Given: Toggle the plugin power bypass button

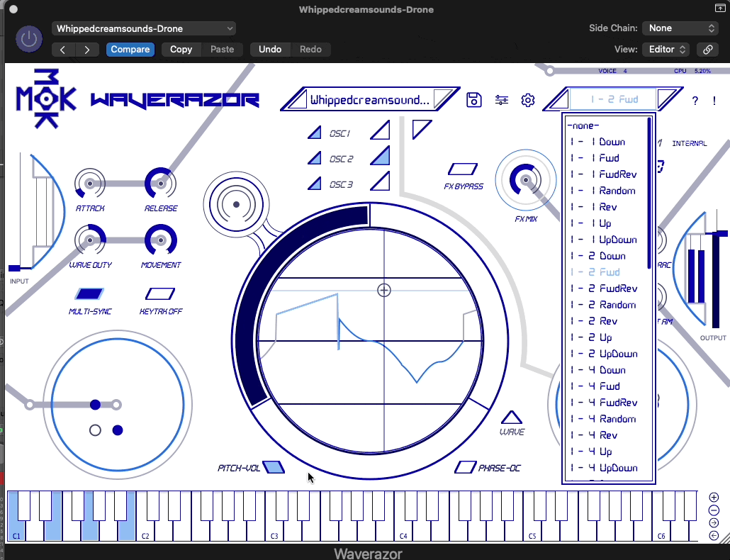Looking at the screenshot, I should click(x=29, y=39).
